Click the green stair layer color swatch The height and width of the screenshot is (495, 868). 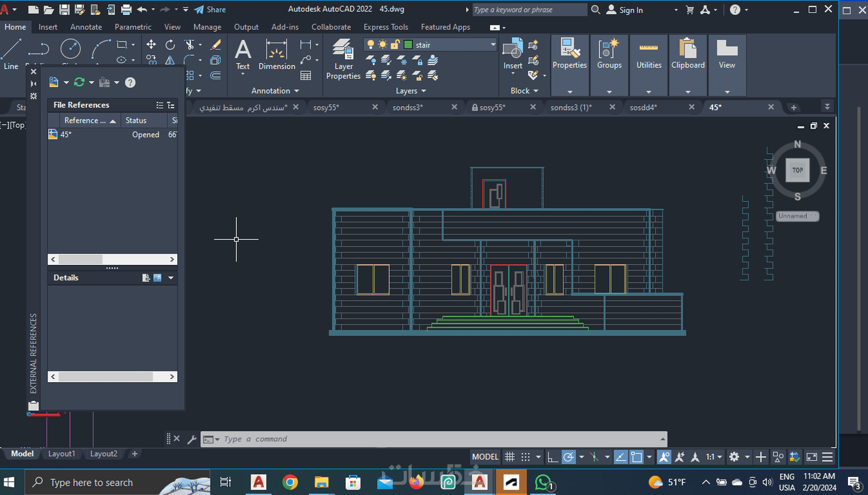pos(408,44)
